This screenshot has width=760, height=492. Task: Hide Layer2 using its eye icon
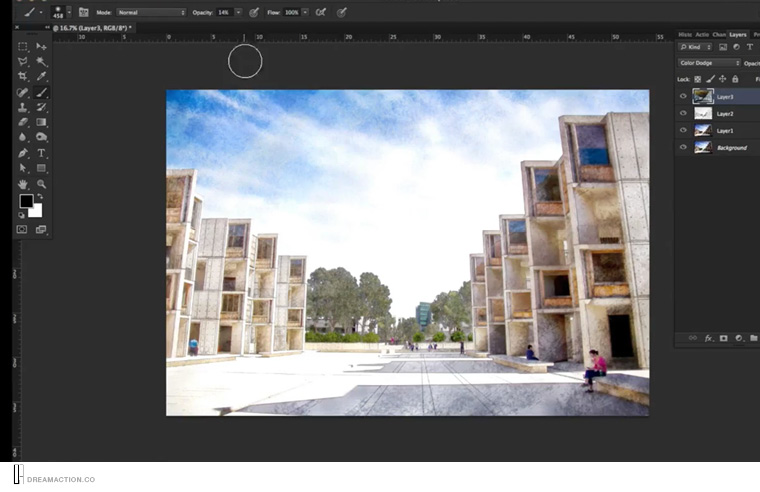coord(683,113)
